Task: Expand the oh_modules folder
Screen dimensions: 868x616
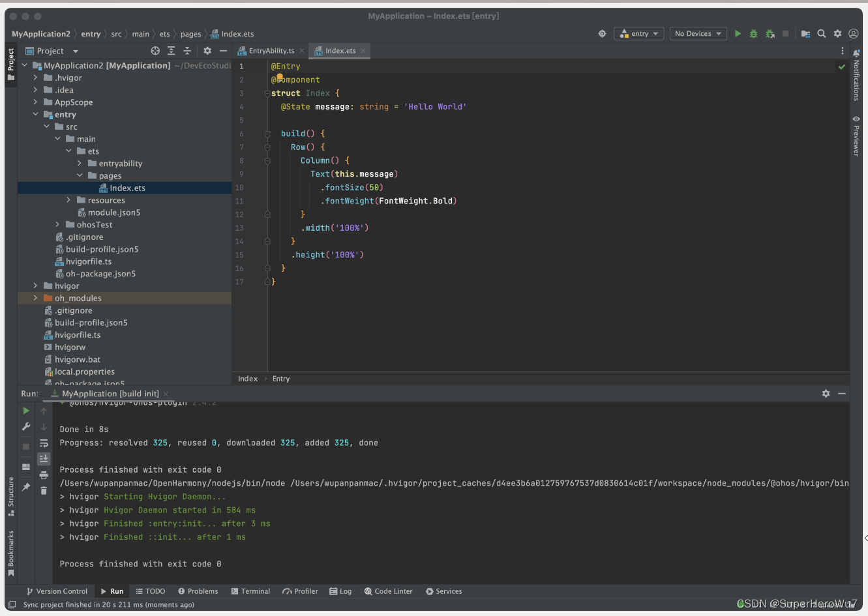Action: coord(35,298)
